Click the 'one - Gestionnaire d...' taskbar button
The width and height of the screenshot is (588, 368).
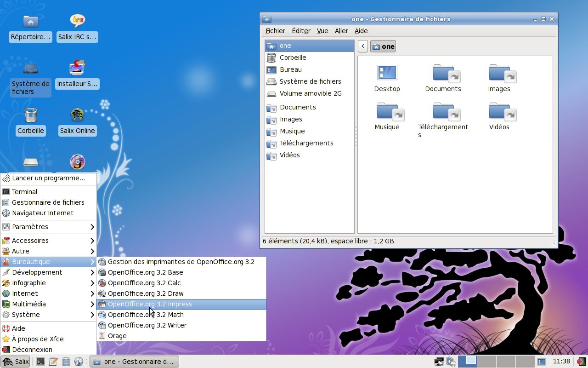[x=134, y=362]
